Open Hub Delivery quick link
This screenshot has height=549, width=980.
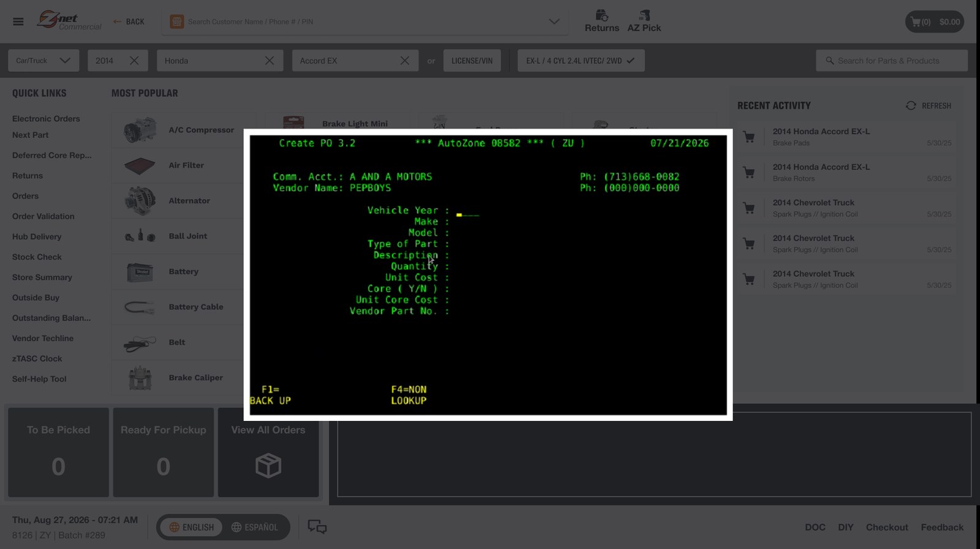37,237
